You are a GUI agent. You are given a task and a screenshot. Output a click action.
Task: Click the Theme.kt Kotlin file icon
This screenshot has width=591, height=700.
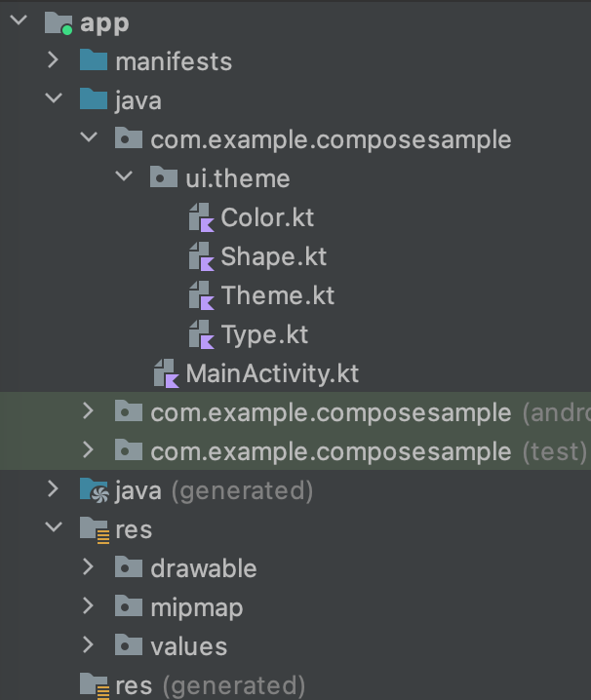point(202,295)
